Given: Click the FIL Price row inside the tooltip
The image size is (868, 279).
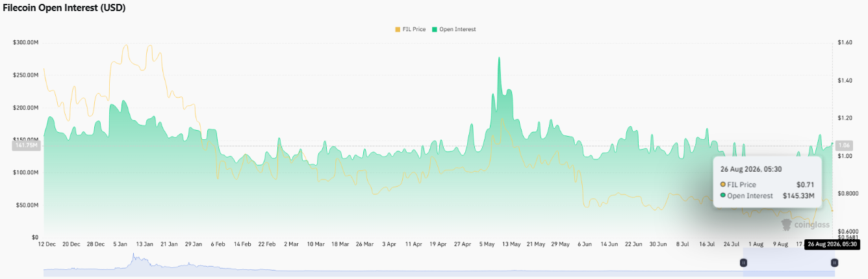Looking at the screenshot, I should point(767,185).
